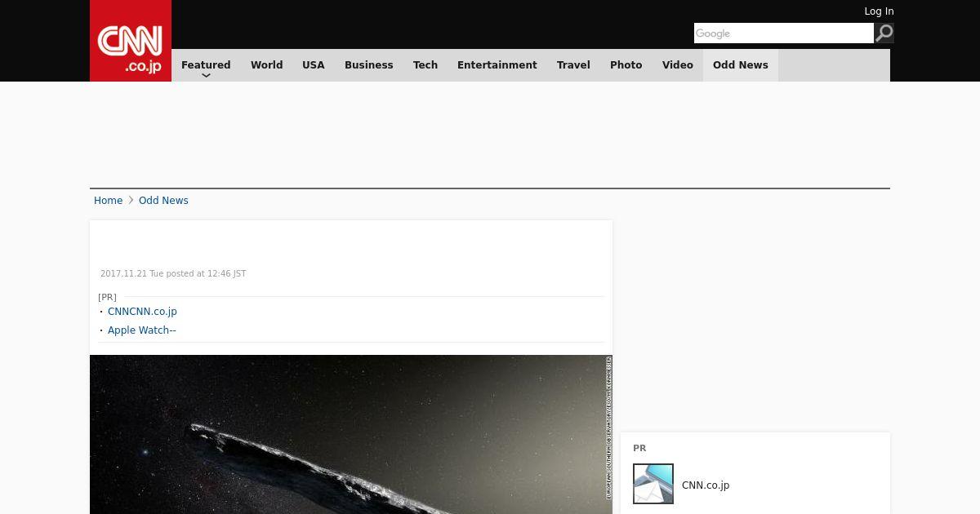
Task: Go to the Business section
Action: coord(368,65)
